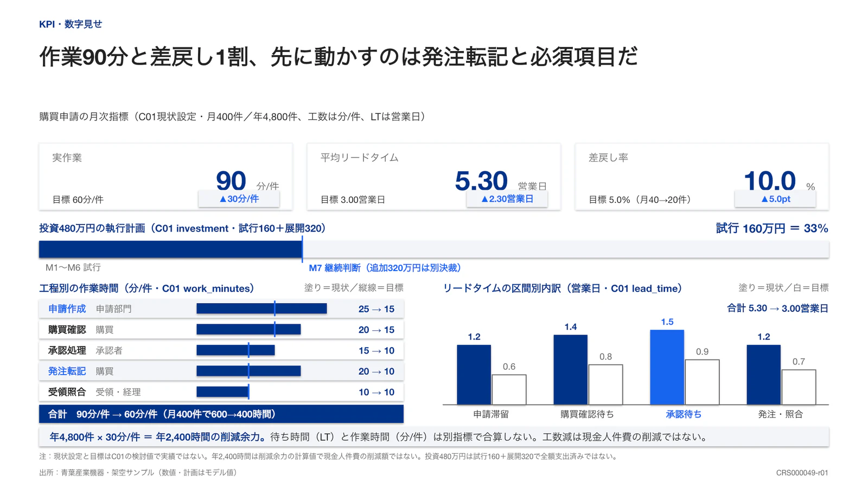Click the 実作業 card label

pyautogui.click(x=67, y=158)
